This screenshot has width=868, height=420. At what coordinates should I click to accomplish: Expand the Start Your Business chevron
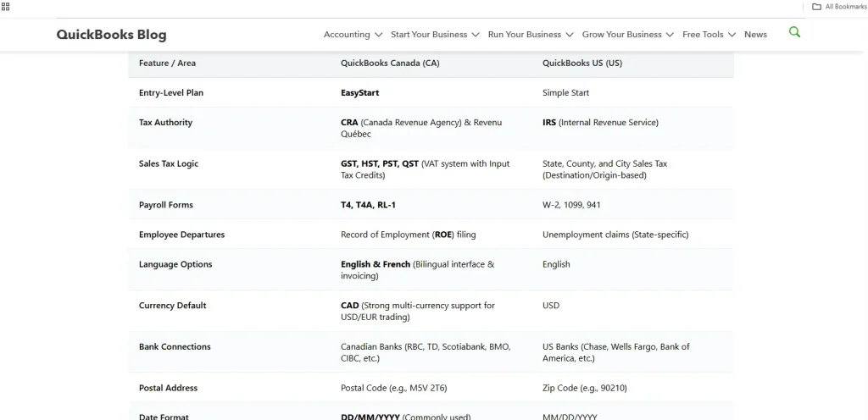pos(476,35)
